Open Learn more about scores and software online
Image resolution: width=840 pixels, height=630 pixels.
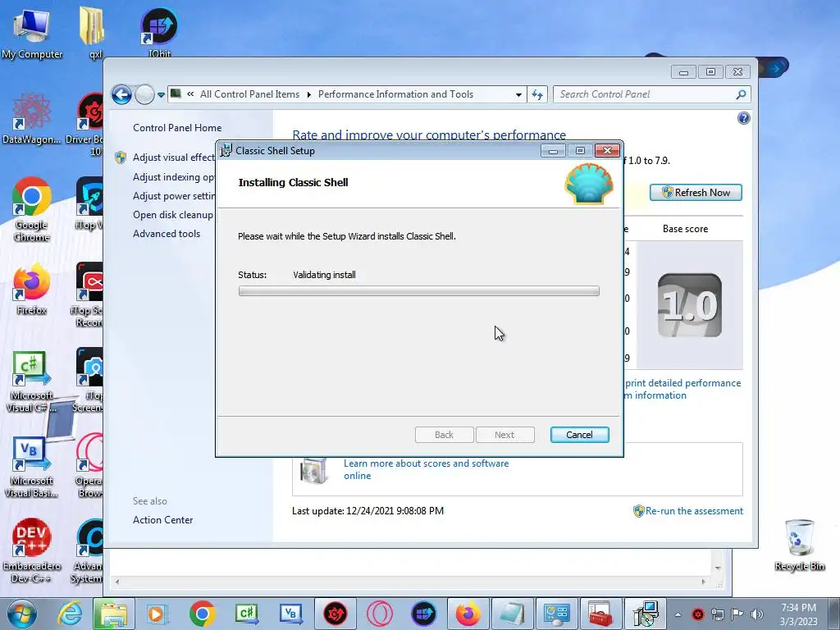point(426,469)
